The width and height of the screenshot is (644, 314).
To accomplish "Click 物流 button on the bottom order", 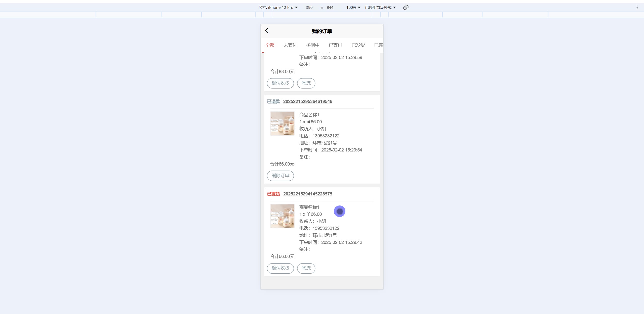I will click(306, 268).
